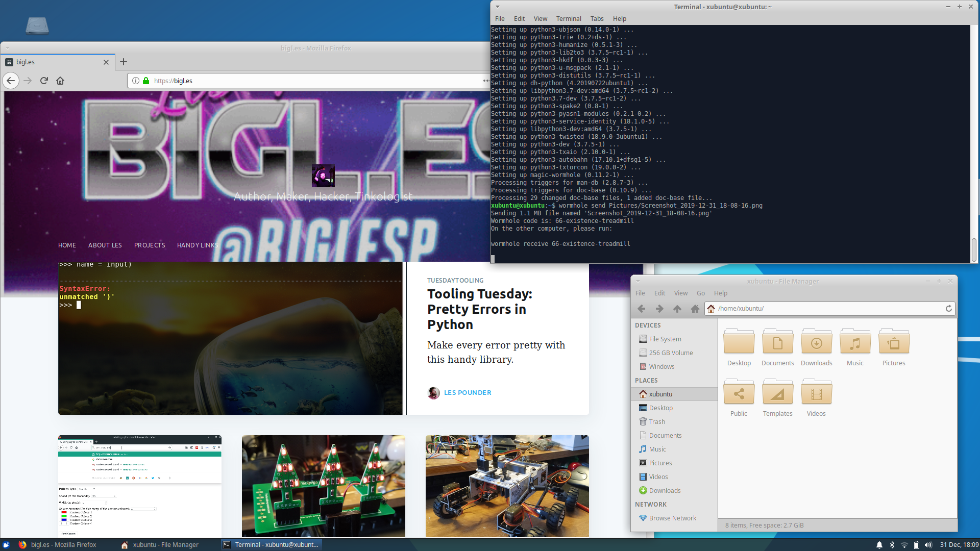Click the bigl.es tab in Firefox
The width and height of the screenshot is (980, 551).
pyautogui.click(x=57, y=62)
